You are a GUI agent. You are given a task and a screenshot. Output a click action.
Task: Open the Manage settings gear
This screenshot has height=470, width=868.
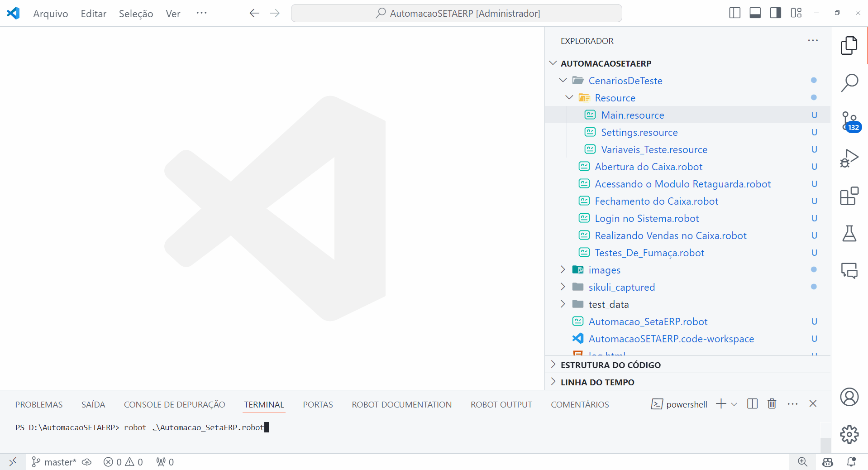849,434
